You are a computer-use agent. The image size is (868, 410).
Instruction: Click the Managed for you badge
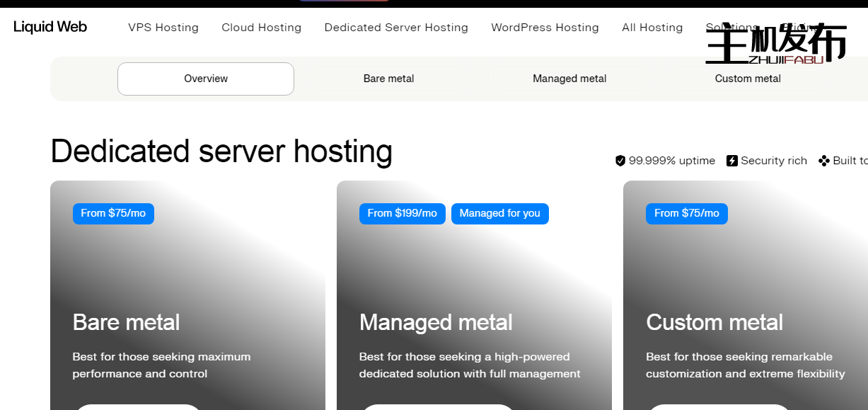click(499, 213)
